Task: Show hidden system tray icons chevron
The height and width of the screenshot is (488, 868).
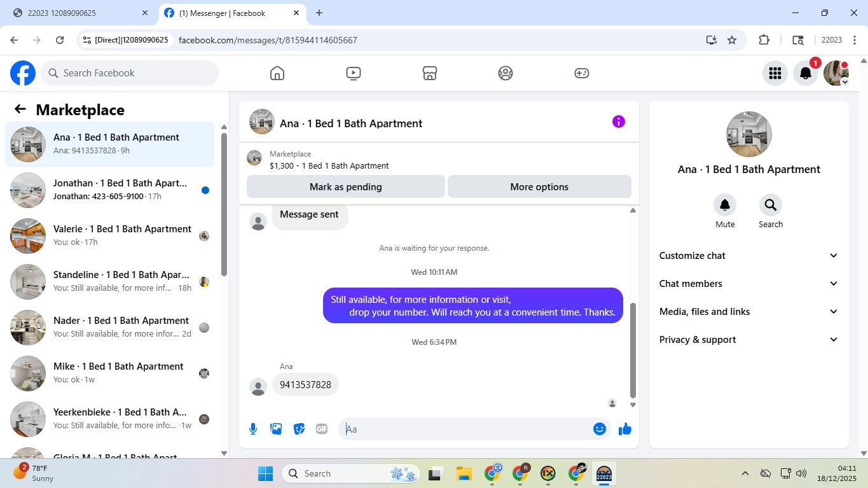Action: coord(745,473)
